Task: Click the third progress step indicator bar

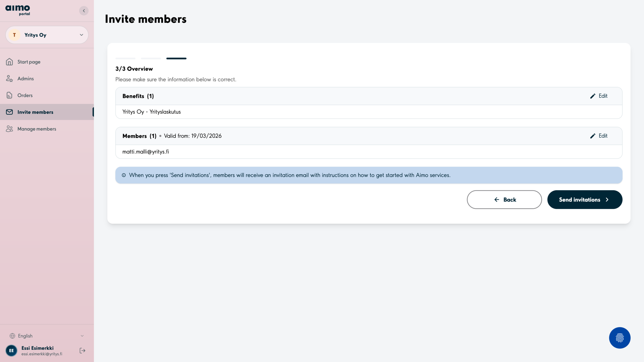Action: (176, 58)
